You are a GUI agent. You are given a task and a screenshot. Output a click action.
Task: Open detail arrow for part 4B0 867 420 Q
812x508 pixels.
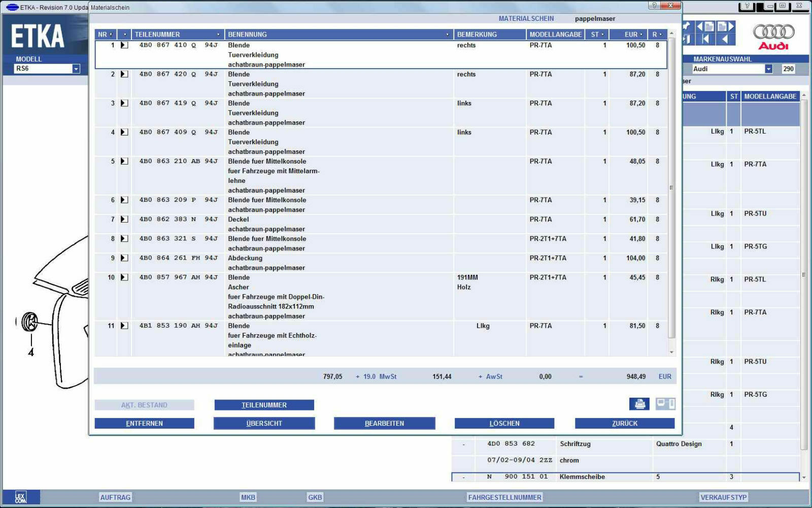[x=124, y=74]
